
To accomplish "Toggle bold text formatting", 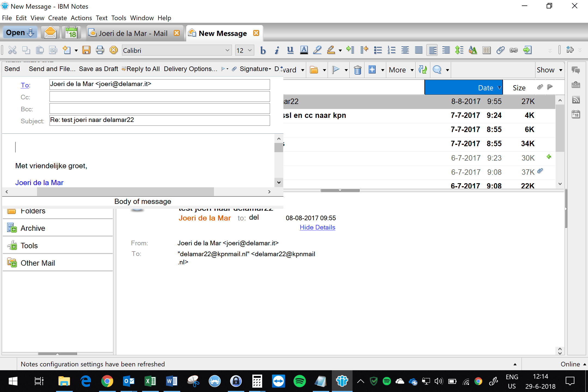I will coord(263,50).
